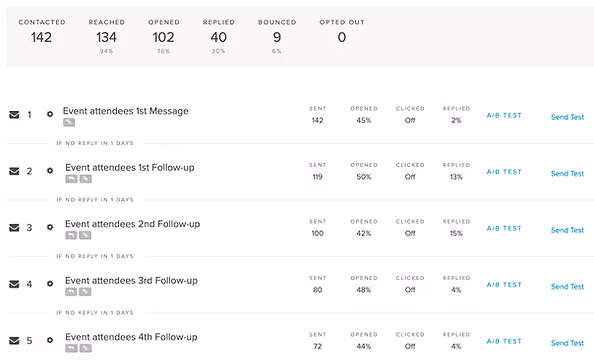This screenshot has height=364, width=594.
Task: Send Test for 1st Follow-up
Action: [x=567, y=173]
